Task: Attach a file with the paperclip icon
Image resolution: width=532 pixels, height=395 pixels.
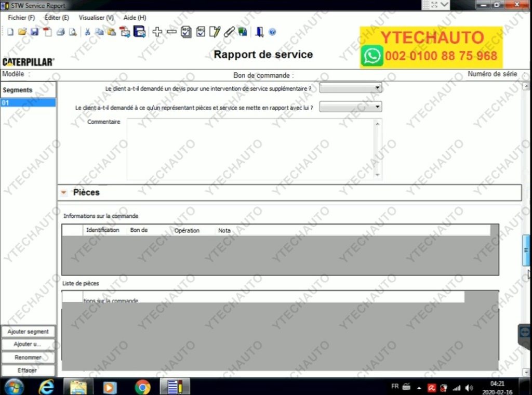Action: pos(229,32)
